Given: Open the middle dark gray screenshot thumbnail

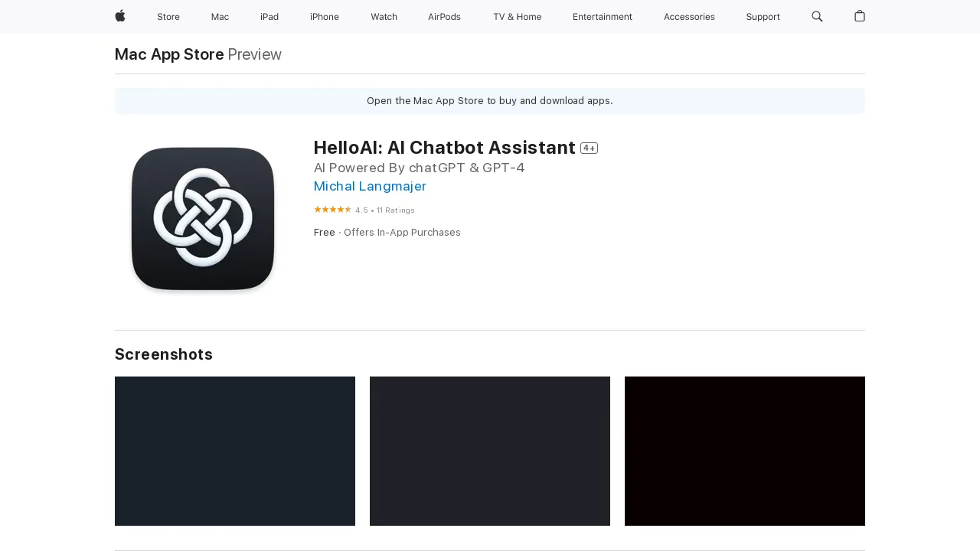Looking at the screenshot, I should (x=490, y=451).
